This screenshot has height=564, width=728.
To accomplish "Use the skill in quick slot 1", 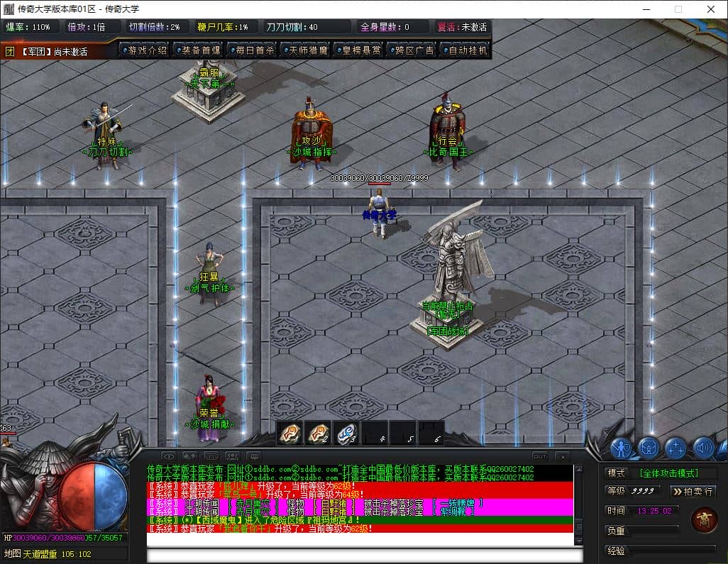I will pos(289,433).
